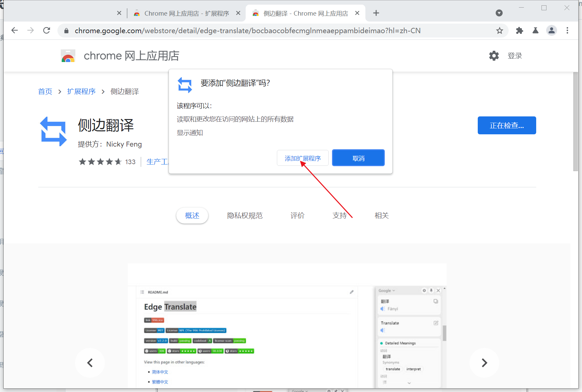Select the 概述 tab
Viewport: 582px width, 392px height.
(192, 216)
